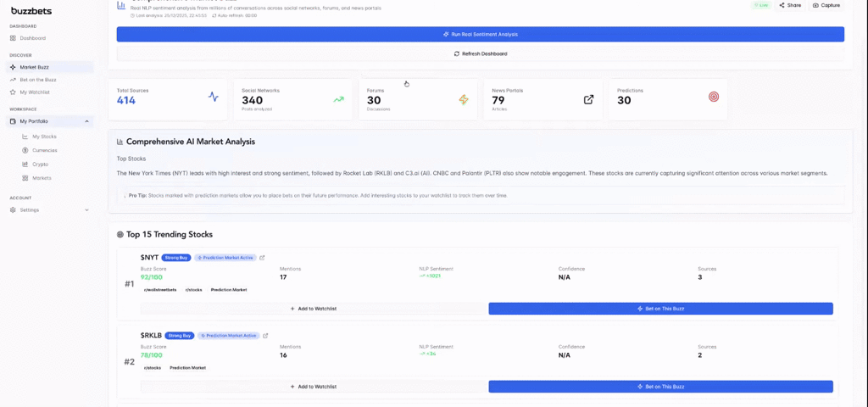Open My Stocks under My Portfolio
This screenshot has height=407, width=868.
(x=44, y=137)
